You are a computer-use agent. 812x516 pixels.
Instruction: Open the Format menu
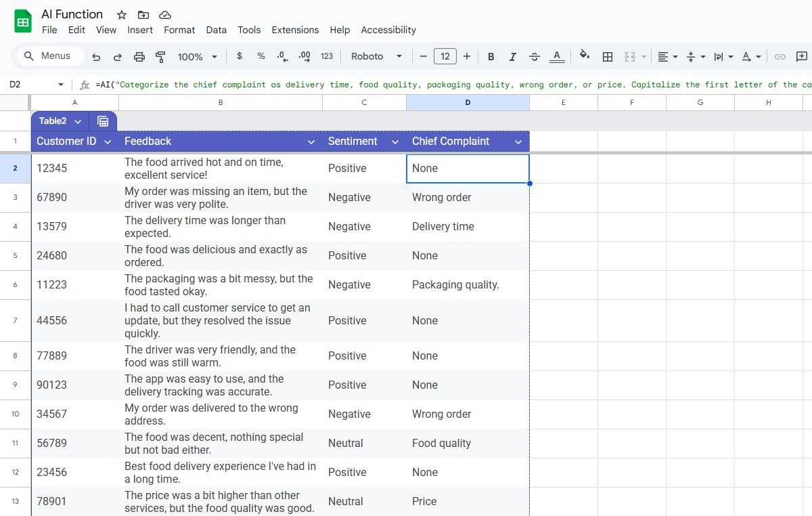[x=179, y=30]
